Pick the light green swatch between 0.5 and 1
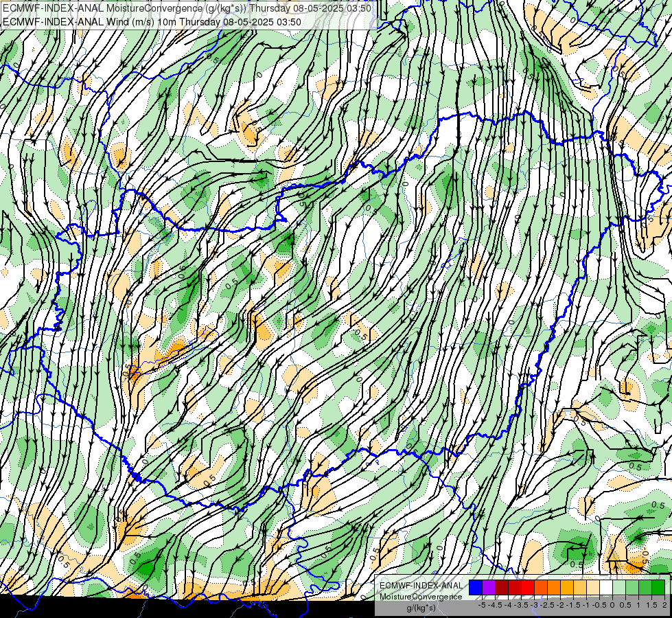 point(632,588)
